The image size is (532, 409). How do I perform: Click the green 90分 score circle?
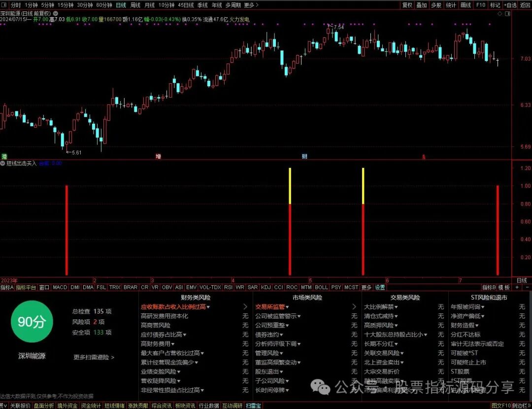click(x=32, y=321)
